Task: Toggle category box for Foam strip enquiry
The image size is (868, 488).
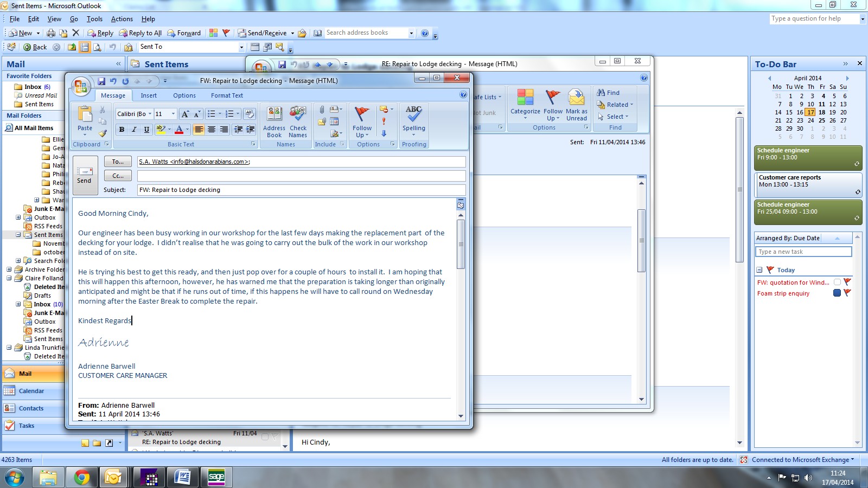Action: click(837, 293)
